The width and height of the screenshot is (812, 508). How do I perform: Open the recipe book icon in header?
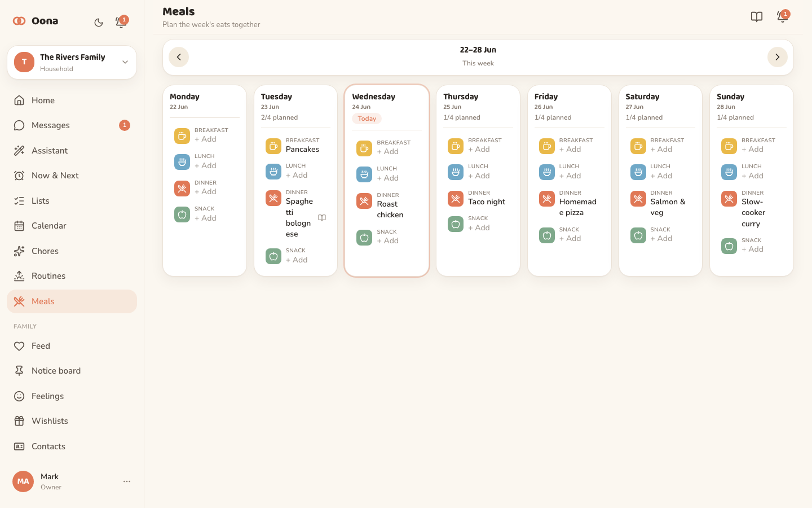[757, 17]
